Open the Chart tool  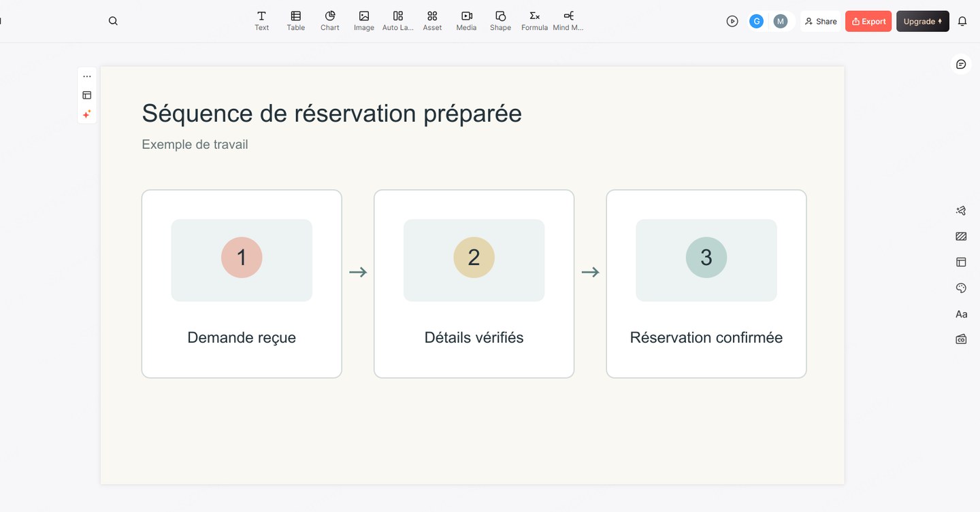click(x=330, y=21)
